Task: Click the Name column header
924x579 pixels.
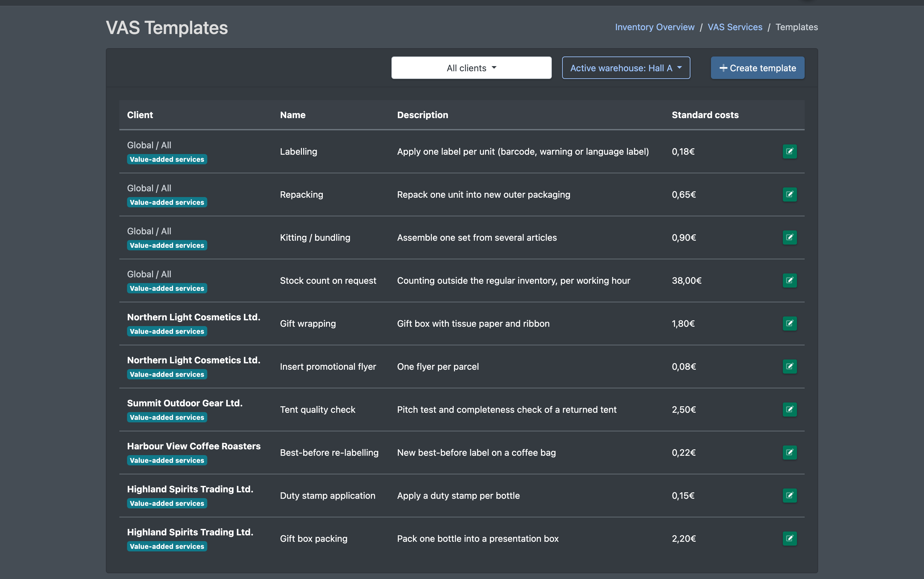Action: pyautogui.click(x=292, y=115)
